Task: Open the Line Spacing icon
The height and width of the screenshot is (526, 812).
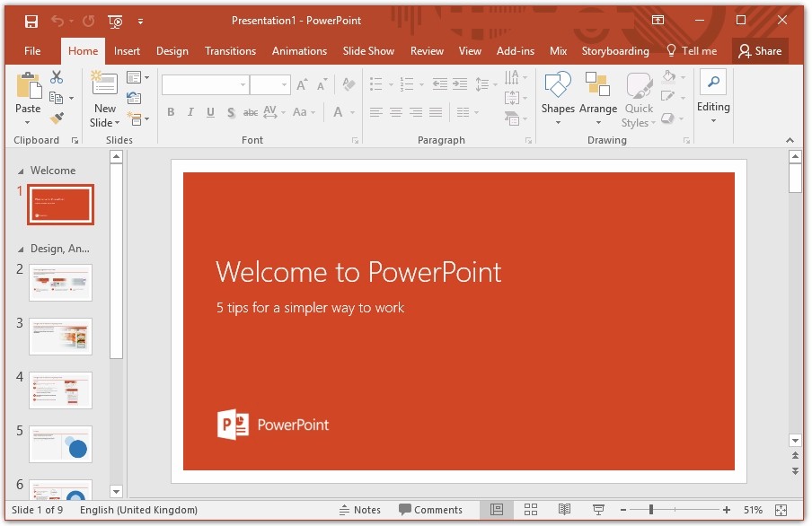Action: click(482, 83)
